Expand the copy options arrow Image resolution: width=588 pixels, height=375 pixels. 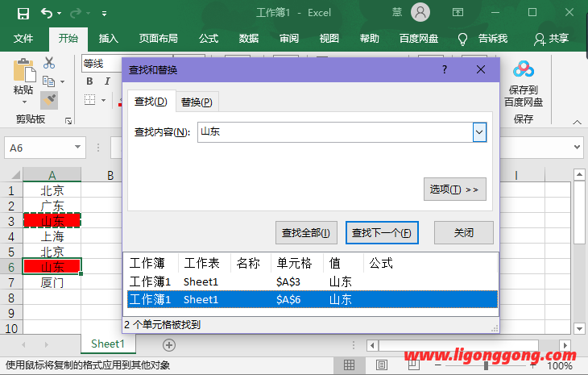62,81
